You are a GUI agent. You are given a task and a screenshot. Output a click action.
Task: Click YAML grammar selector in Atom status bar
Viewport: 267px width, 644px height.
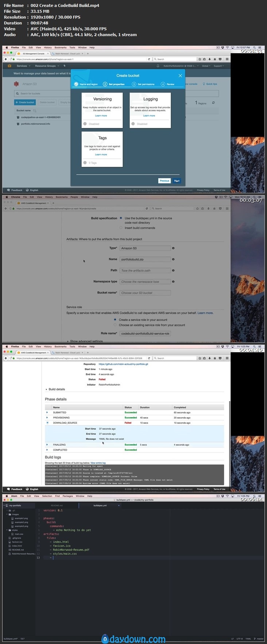(248, 639)
